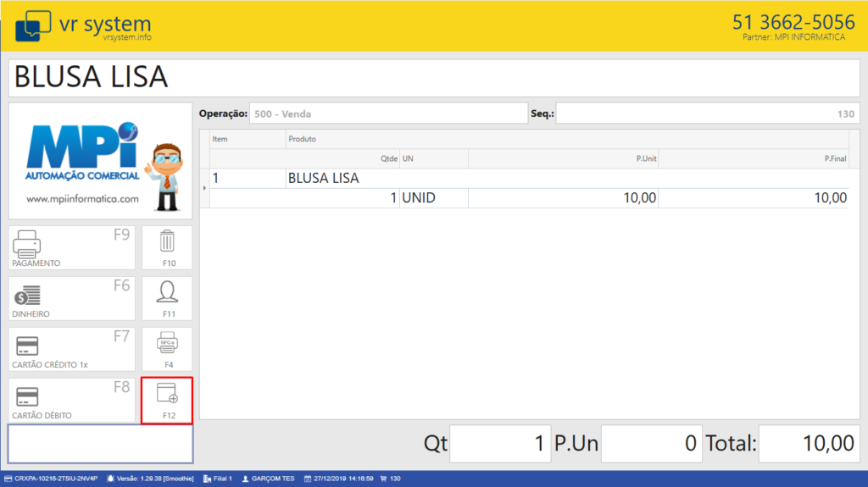Click the Qt quantity field
The height and width of the screenshot is (487, 868).
pos(500,444)
